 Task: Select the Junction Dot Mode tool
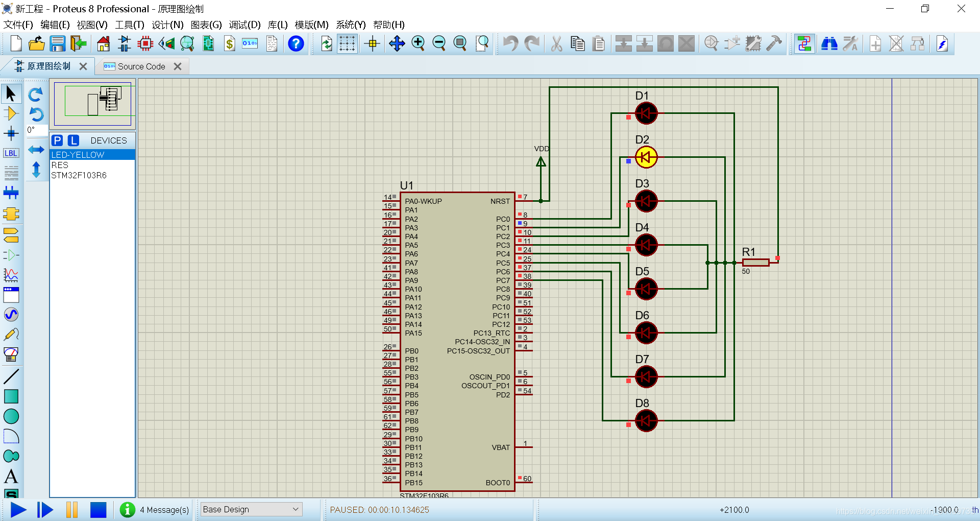click(11, 134)
